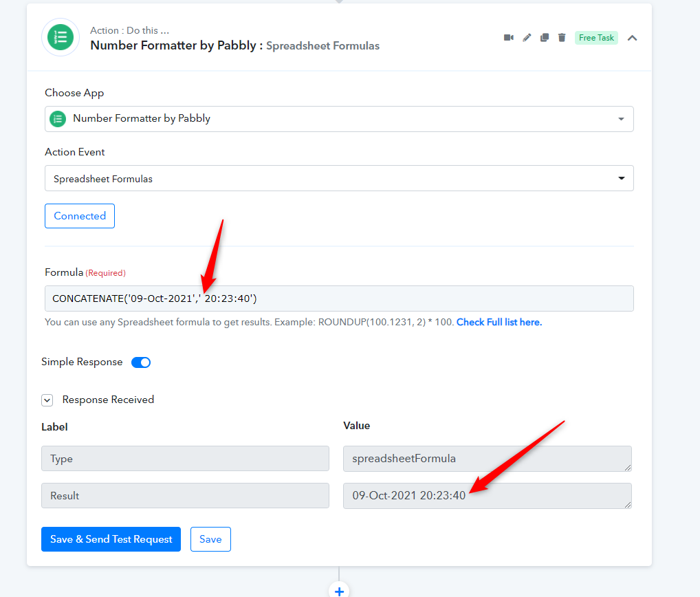Click the Response Received label

(x=108, y=400)
